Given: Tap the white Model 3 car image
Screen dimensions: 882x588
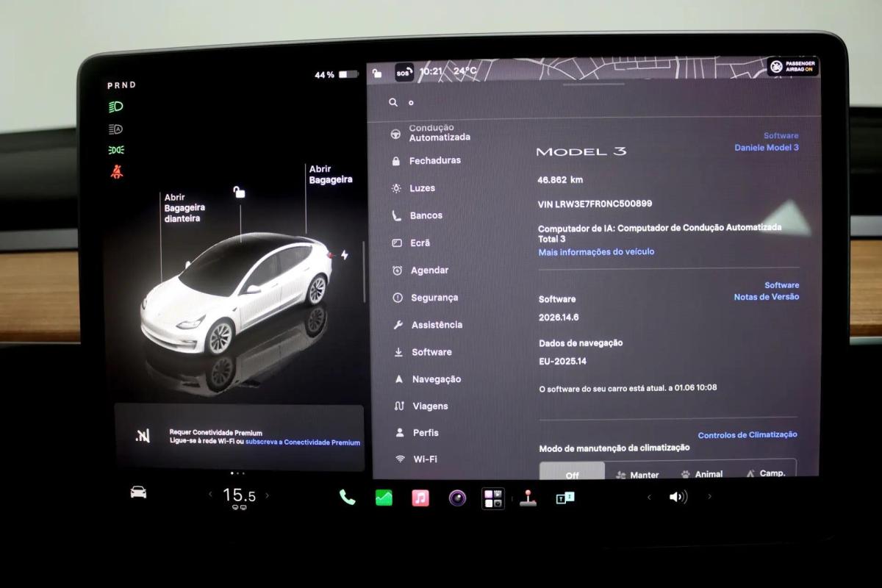Looking at the screenshot, I should pos(236,294).
